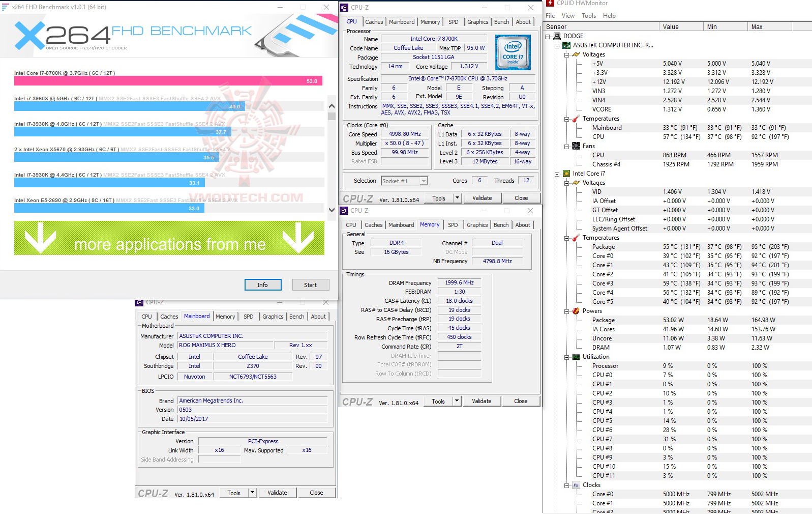Viewport: 812px width, 514px height.
Task: Collapse the Clocks node
Action: point(566,485)
